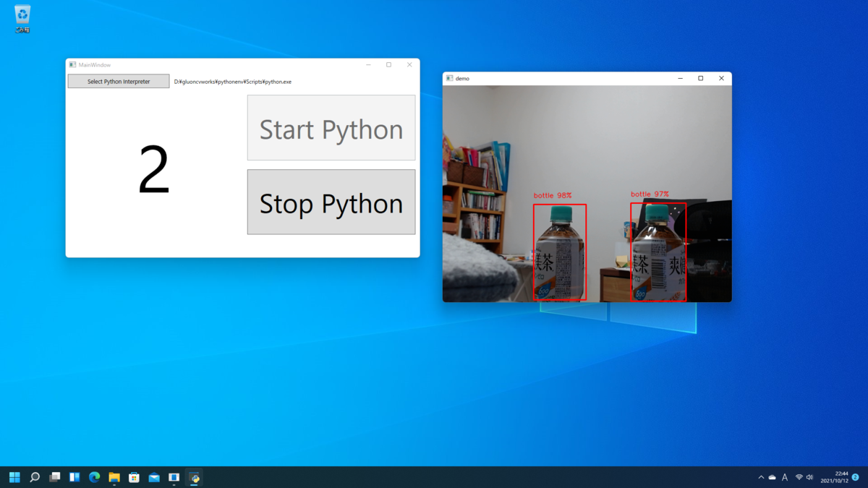Open taskbar Search

(x=35, y=477)
